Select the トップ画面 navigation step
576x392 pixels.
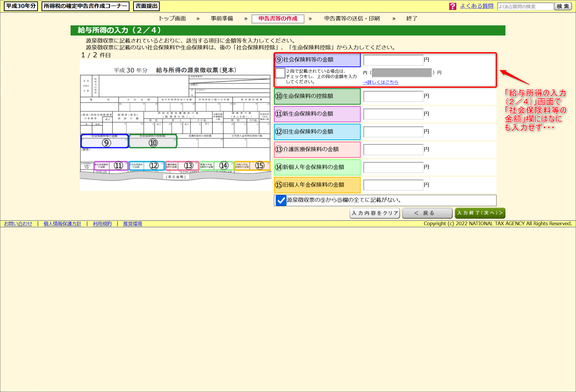click(x=172, y=19)
